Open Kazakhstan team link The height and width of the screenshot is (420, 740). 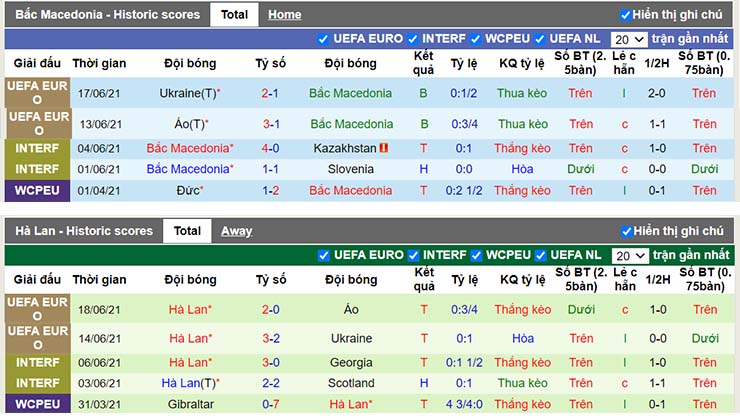click(345, 148)
